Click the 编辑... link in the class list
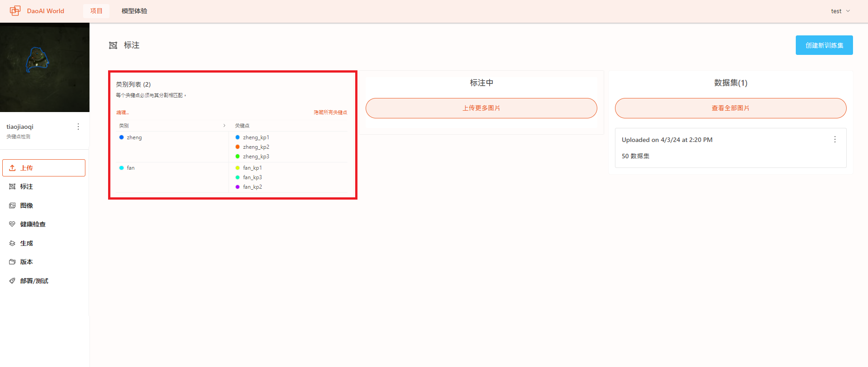The height and width of the screenshot is (367, 868). (x=123, y=113)
